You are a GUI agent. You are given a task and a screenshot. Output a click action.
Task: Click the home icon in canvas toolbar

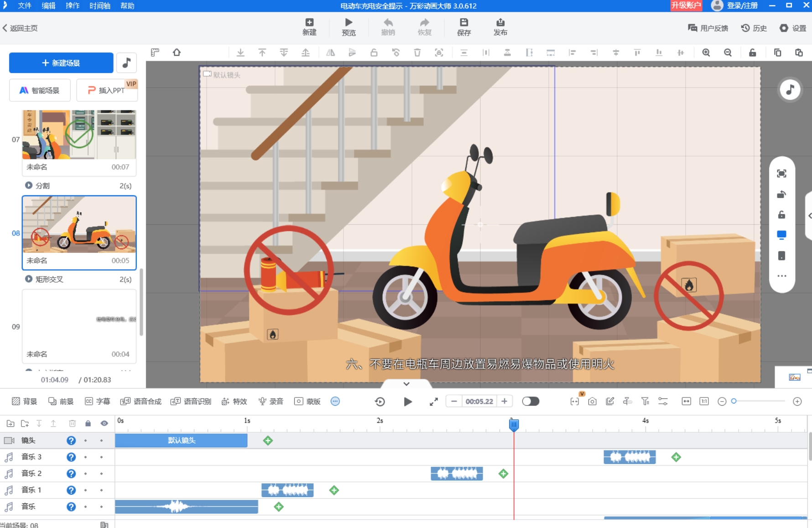click(177, 52)
